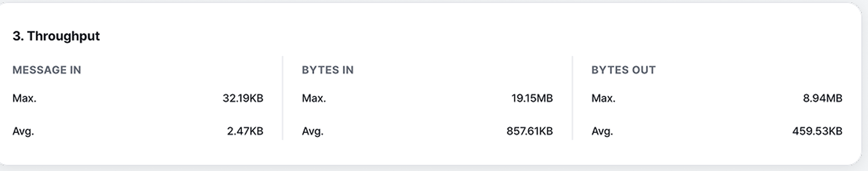Select the 8.94MB max bytes out value

point(822,98)
